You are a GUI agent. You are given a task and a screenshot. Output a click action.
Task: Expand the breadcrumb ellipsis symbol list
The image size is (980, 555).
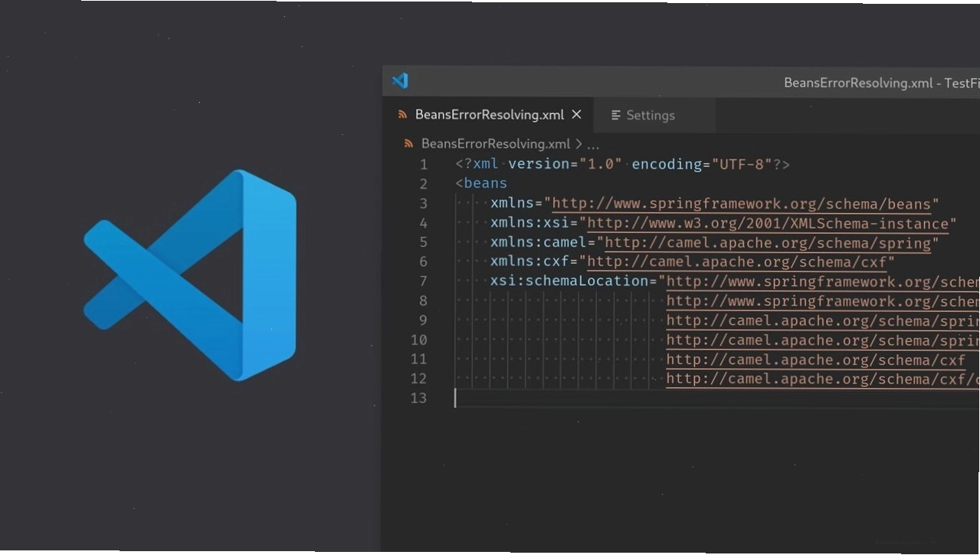(x=593, y=145)
